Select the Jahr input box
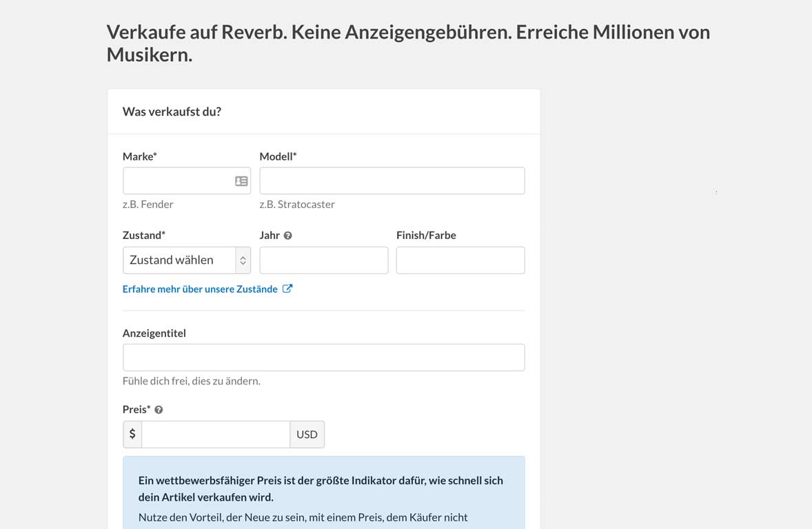812x529 pixels. coord(323,260)
